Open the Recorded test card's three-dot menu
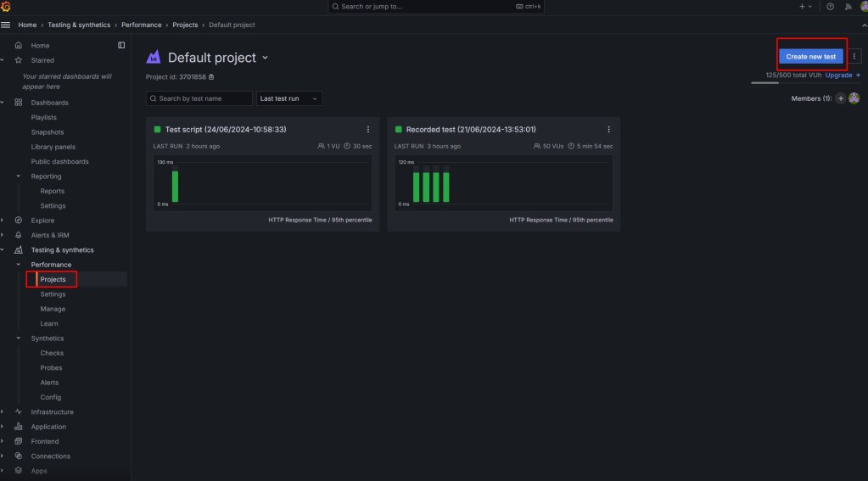 tap(608, 129)
